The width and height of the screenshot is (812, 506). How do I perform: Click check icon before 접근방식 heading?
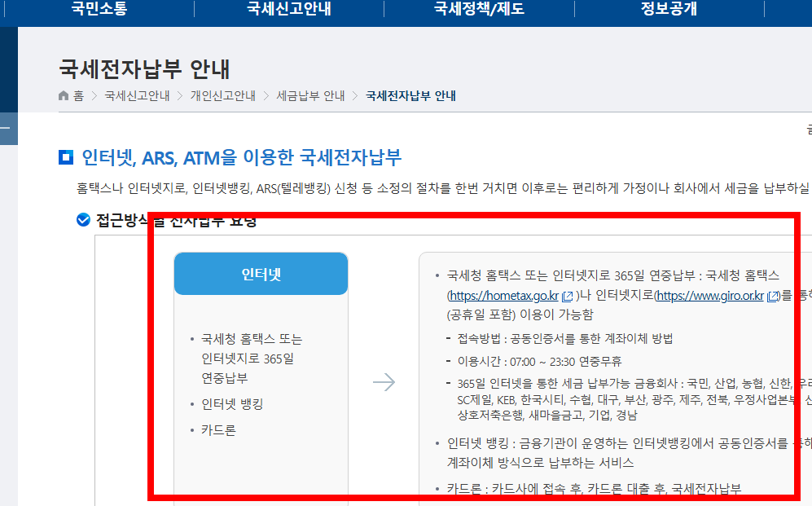(83, 220)
